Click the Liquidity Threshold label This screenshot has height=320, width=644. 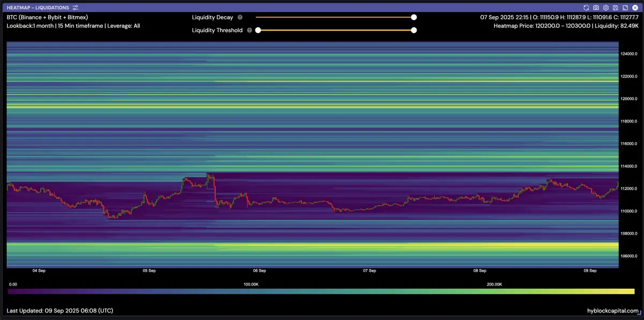pyautogui.click(x=217, y=31)
